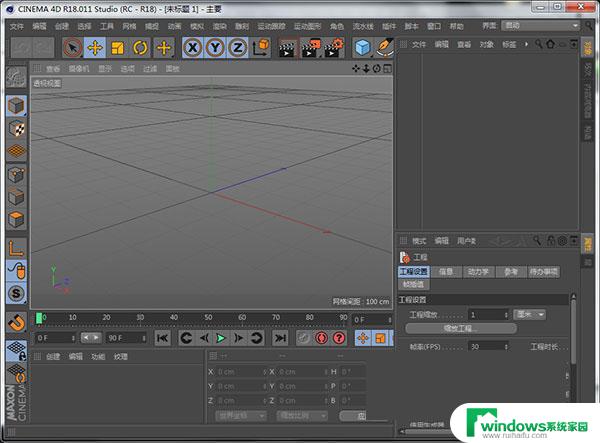
Task: Expand the Object Manager menu overflow arrow
Action: click(x=526, y=44)
